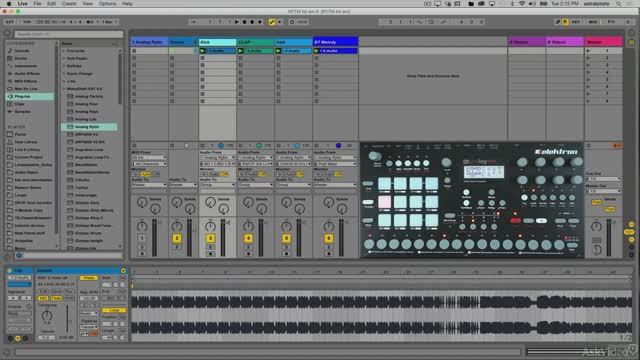The image size is (640, 360).
Task: Launch the clip in Kick track
Action: tap(203, 51)
